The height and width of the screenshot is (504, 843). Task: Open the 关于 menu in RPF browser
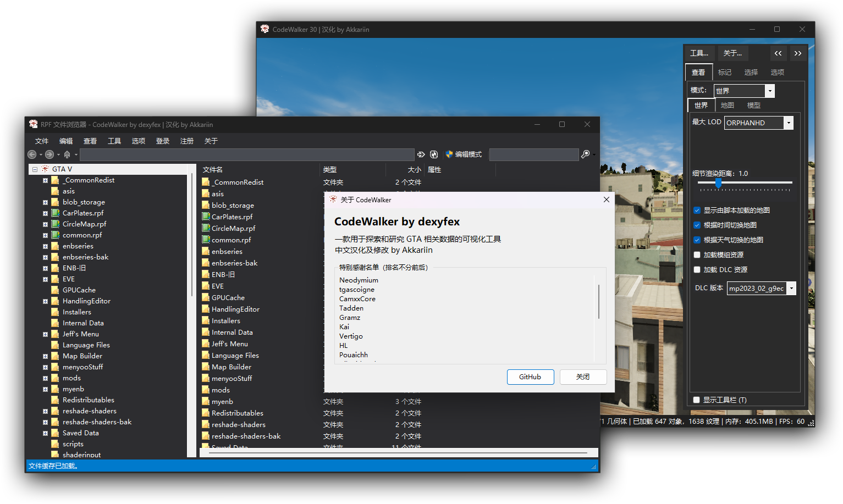211,141
